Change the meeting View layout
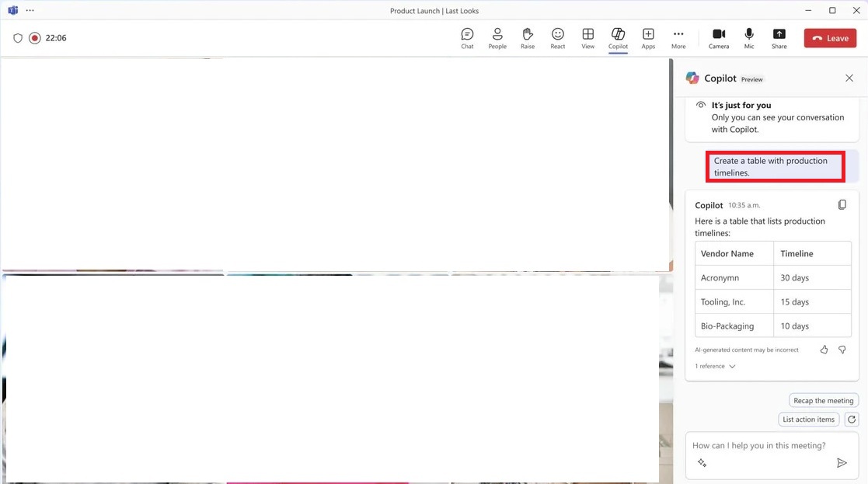The height and width of the screenshot is (484, 868). [x=588, y=38]
